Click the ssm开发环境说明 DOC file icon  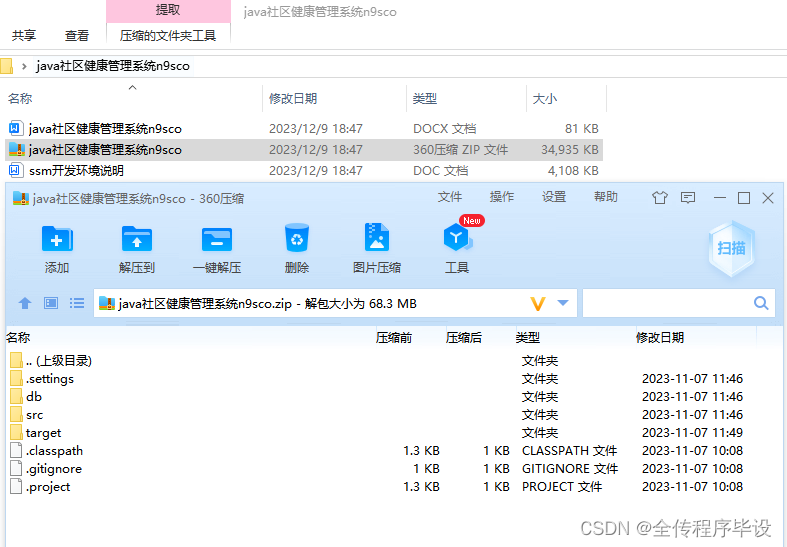click(x=15, y=171)
